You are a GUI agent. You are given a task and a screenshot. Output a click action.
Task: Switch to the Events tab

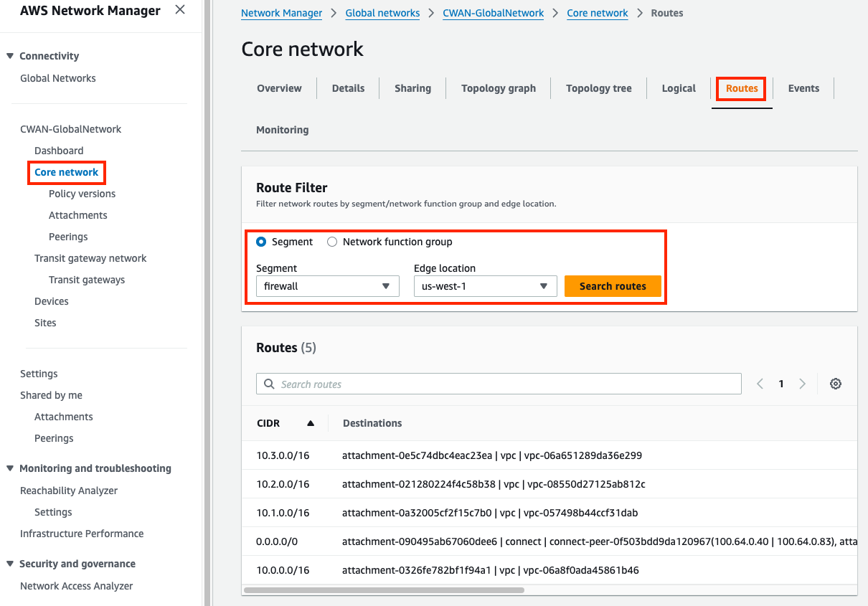803,88
